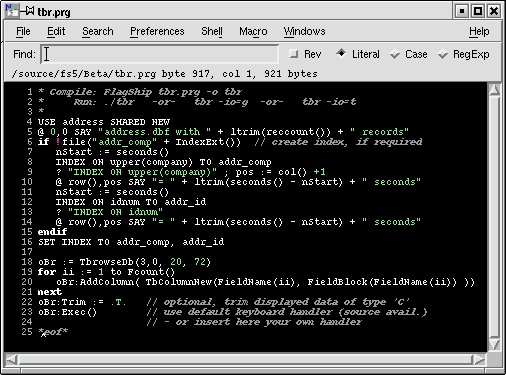Open the Macro menu
Screen dimensions: 506x375
point(253,31)
